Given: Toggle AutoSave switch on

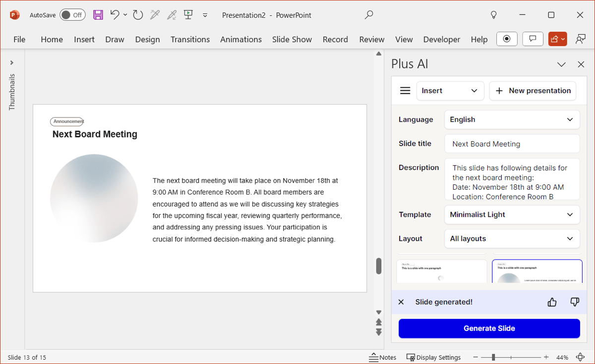Looking at the screenshot, I should [72, 15].
